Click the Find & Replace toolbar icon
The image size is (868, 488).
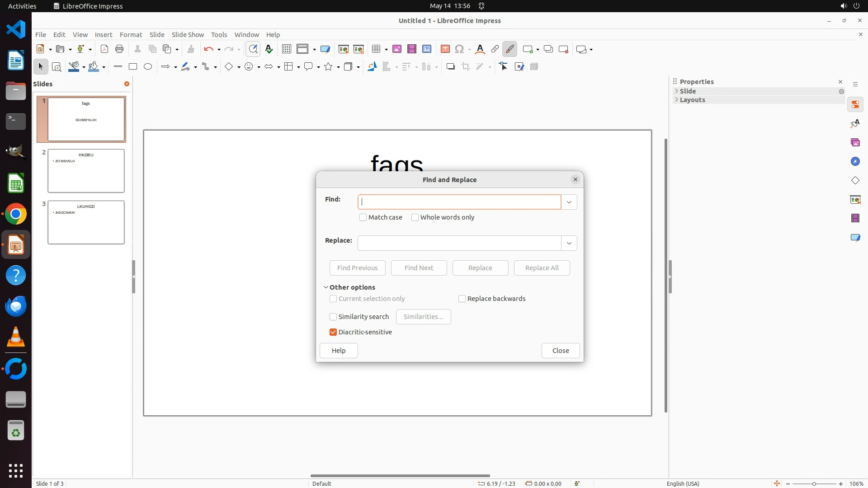(x=253, y=49)
